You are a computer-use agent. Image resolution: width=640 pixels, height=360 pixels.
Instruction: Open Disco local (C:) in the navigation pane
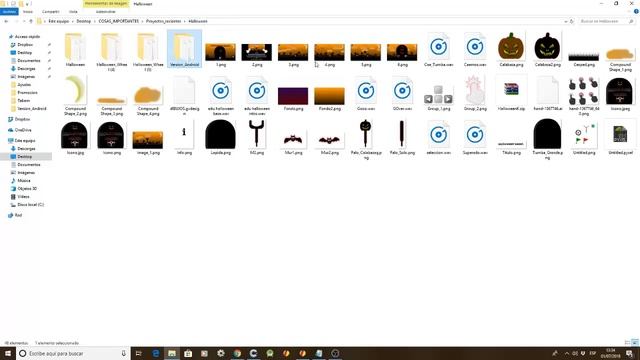[30, 204]
